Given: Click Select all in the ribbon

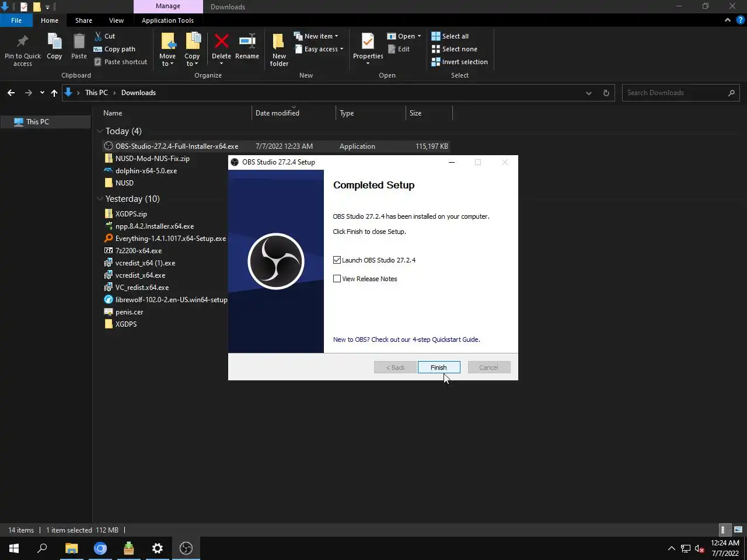Looking at the screenshot, I should [450, 36].
